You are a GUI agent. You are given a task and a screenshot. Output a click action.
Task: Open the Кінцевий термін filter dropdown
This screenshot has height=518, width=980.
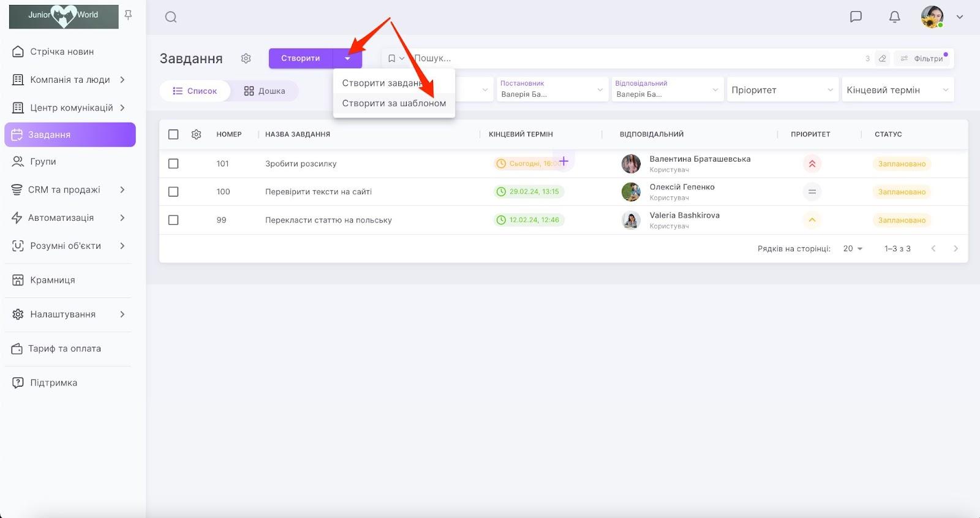point(897,90)
